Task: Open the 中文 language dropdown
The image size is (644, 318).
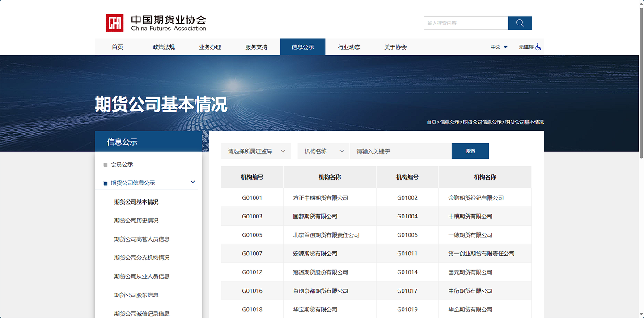Action: point(499,47)
